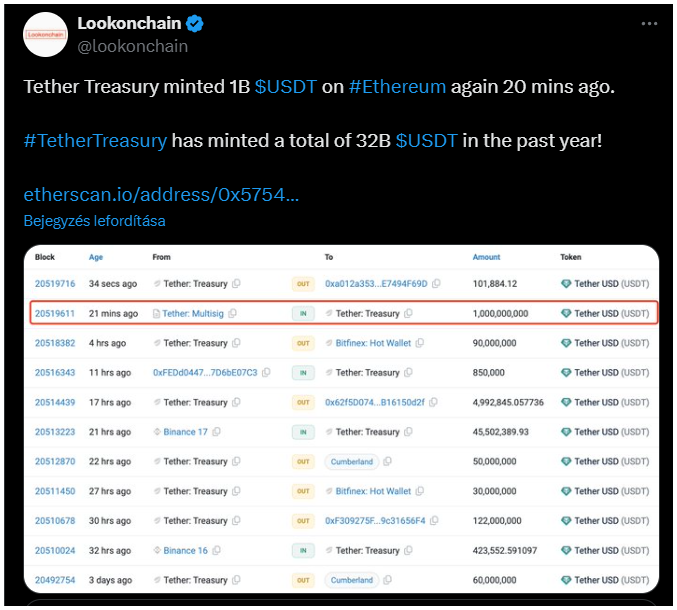This screenshot has height=610, width=677.
Task: Copy the Tether: Multisig address using copy icon
Action: click(232, 314)
